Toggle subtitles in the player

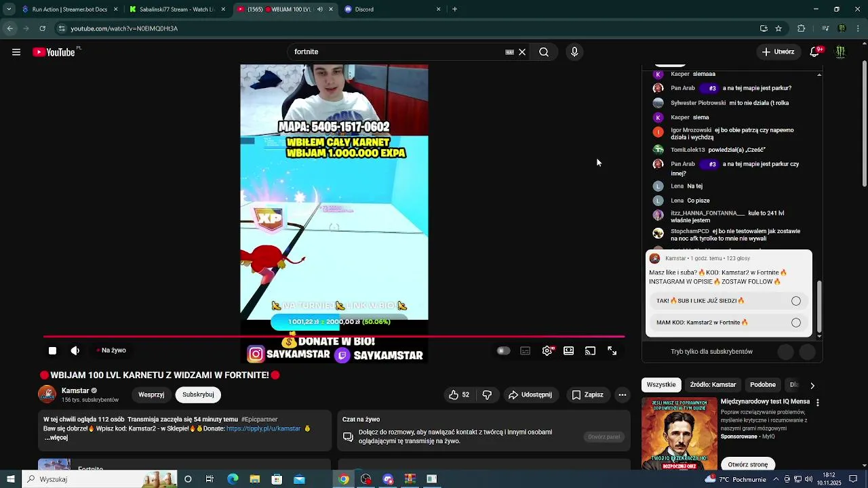[525, 350]
